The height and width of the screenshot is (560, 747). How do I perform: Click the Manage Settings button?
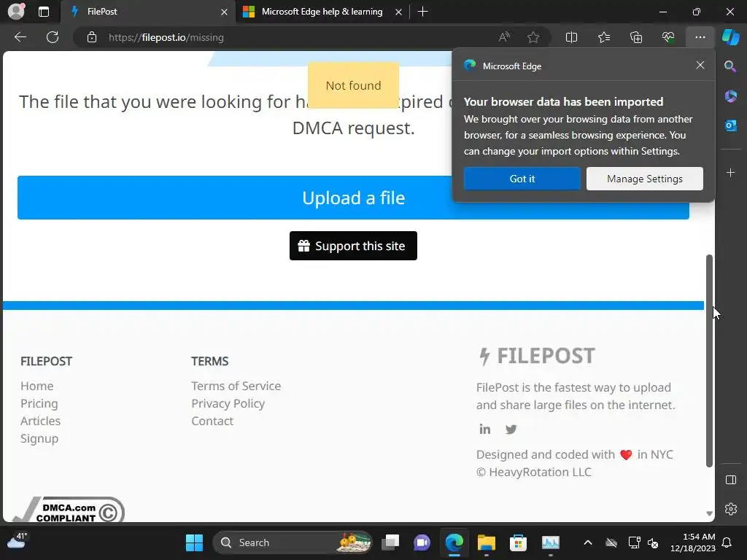(x=645, y=179)
